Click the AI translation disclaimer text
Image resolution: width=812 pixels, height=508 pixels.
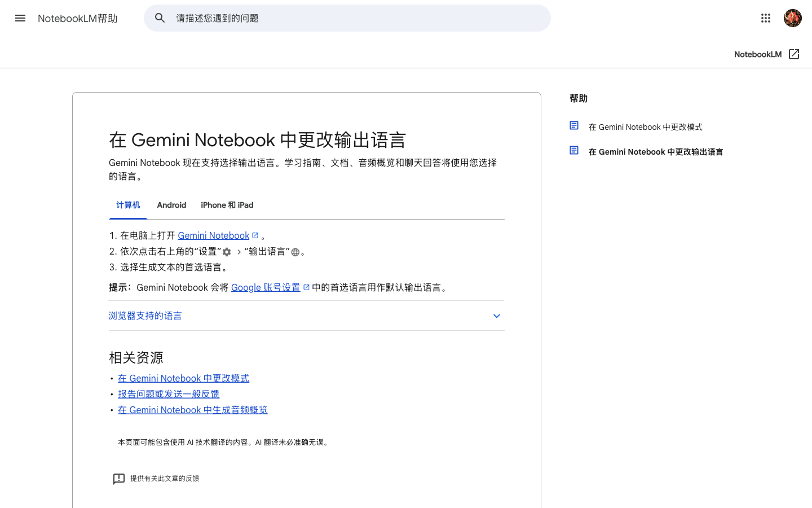(x=223, y=442)
